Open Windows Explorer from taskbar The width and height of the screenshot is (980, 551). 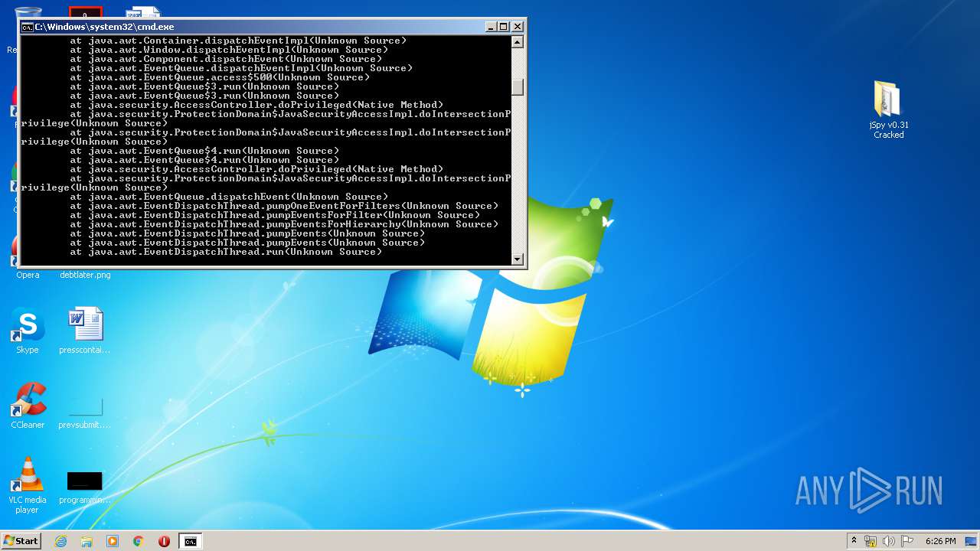tap(87, 541)
